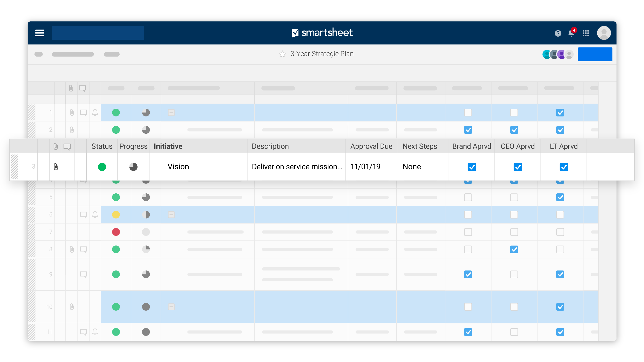Uncheck Brand Aprvd for the Vision row
This screenshot has height=362, width=644.
click(x=471, y=167)
